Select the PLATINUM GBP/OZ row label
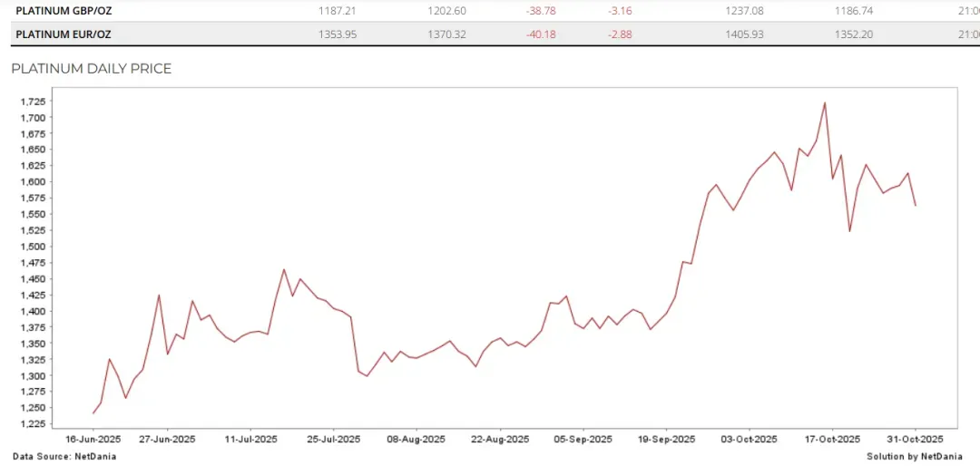This screenshot has height=475, width=980. (x=64, y=11)
